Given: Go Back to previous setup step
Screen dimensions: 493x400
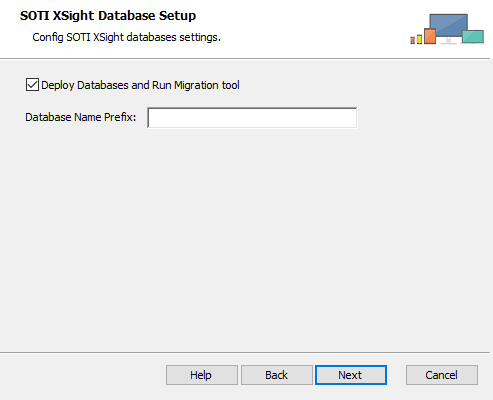Looking at the screenshot, I should click(x=277, y=375).
